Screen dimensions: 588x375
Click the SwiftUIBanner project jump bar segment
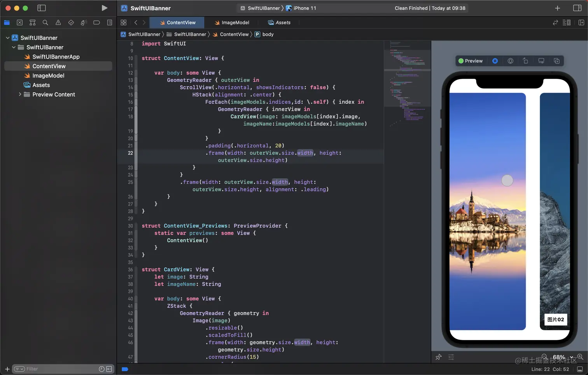click(x=141, y=34)
